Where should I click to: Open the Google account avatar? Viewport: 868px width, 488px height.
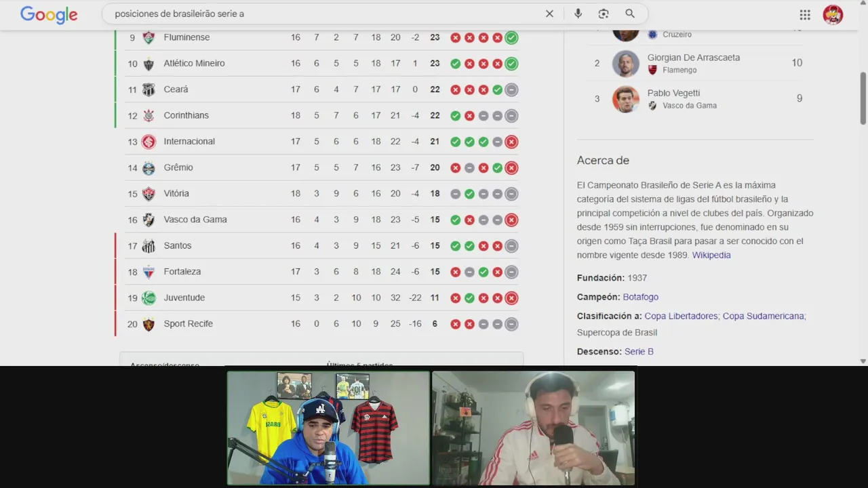833,14
